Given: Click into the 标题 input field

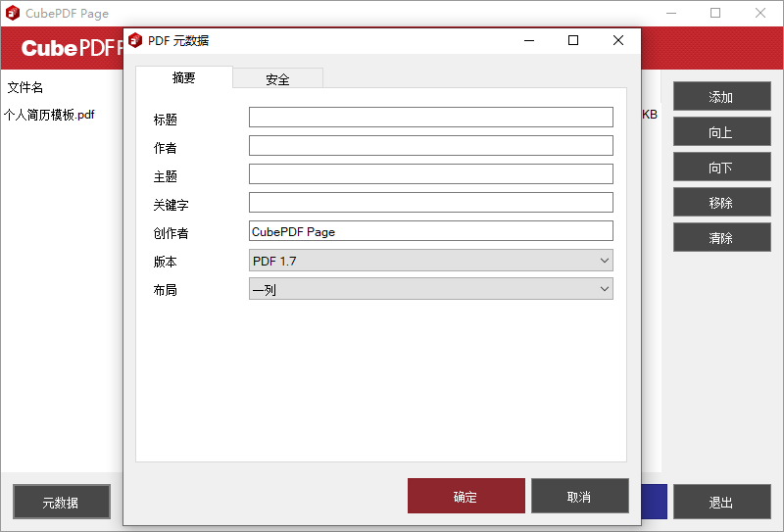Looking at the screenshot, I should tap(431, 117).
